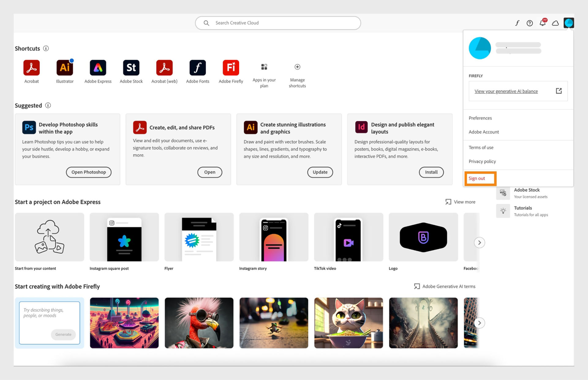Click the Search Creative Cloud field
Image resolution: width=588 pixels, height=380 pixels.
pyautogui.click(x=277, y=23)
